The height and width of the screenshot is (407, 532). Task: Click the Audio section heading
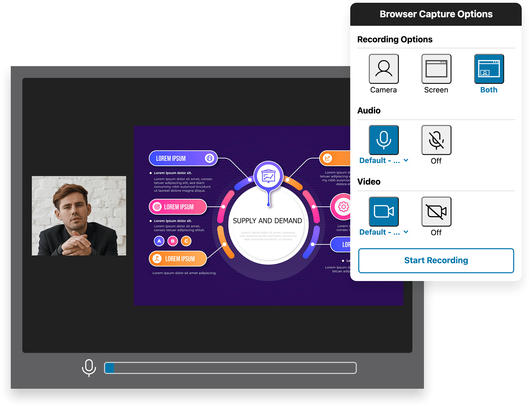(369, 110)
